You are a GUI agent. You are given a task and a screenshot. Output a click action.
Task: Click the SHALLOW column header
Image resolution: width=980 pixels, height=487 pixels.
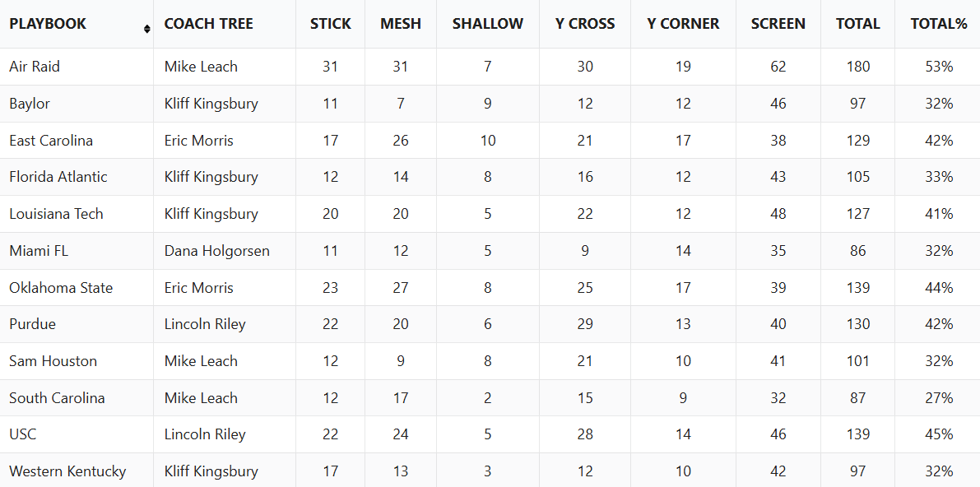pyautogui.click(x=488, y=25)
